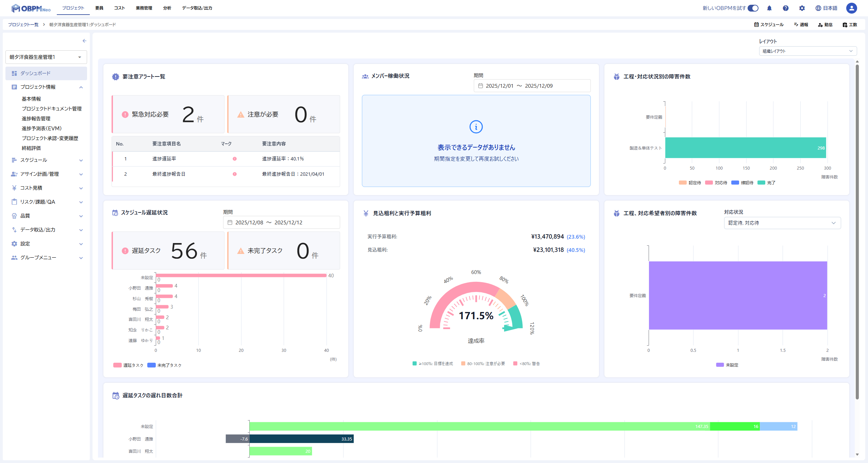868x463 pixels.
Task: Click the スケジュール calendar shortcut icon
Action: click(756, 24)
